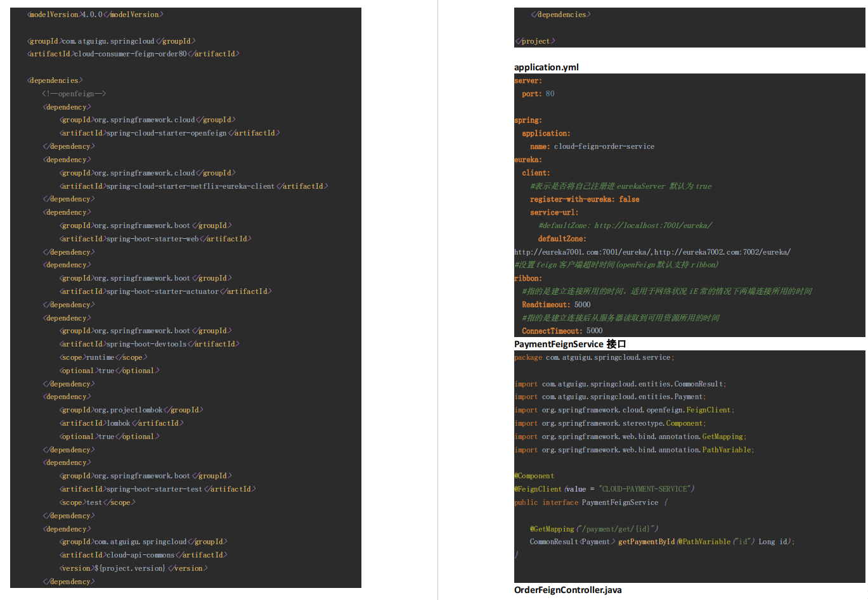Select groupId org.projectlombok line
Screen dimensions: 868x600
point(132,410)
